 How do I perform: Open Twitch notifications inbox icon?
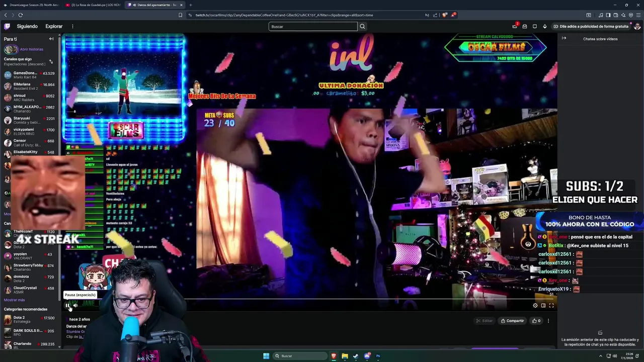[x=525, y=26]
